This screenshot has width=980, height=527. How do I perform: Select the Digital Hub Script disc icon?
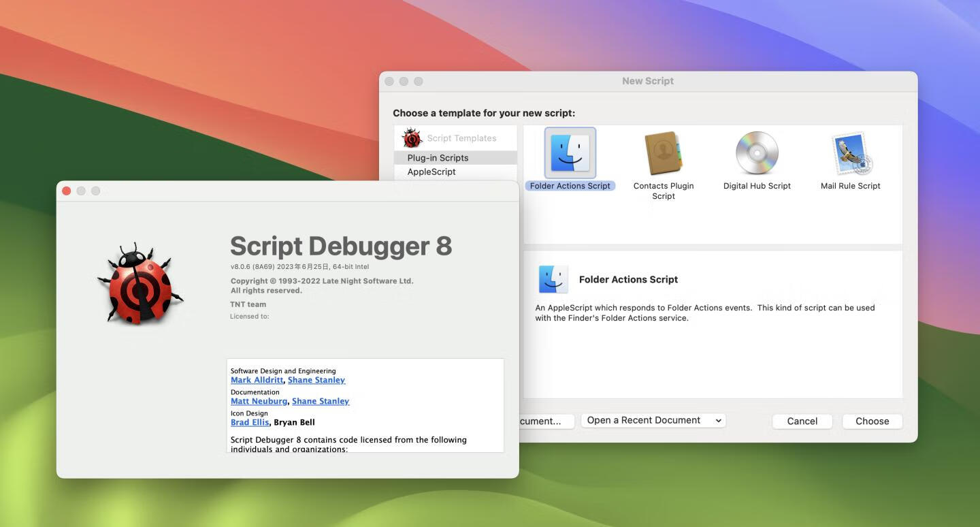(757, 153)
